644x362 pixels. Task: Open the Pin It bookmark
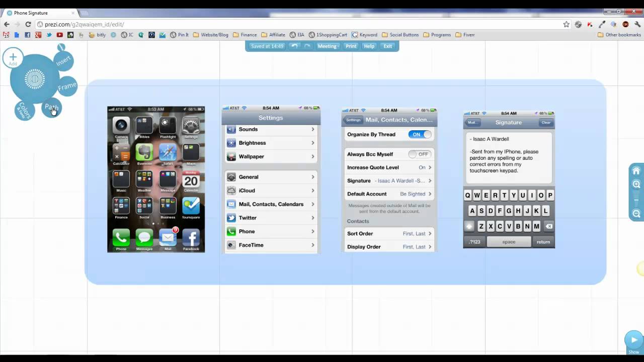[179, 35]
